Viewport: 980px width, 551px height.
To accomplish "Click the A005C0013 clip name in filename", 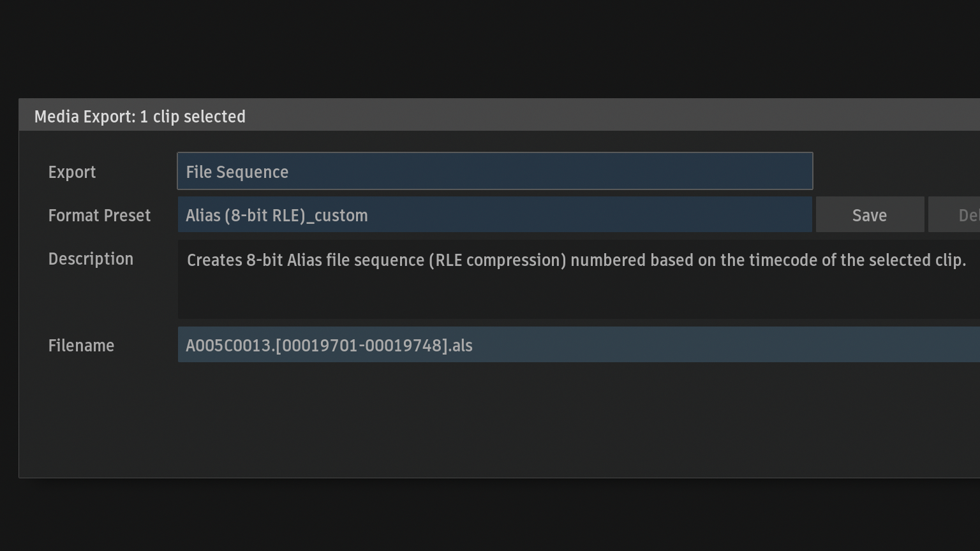I will click(x=228, y=346).
